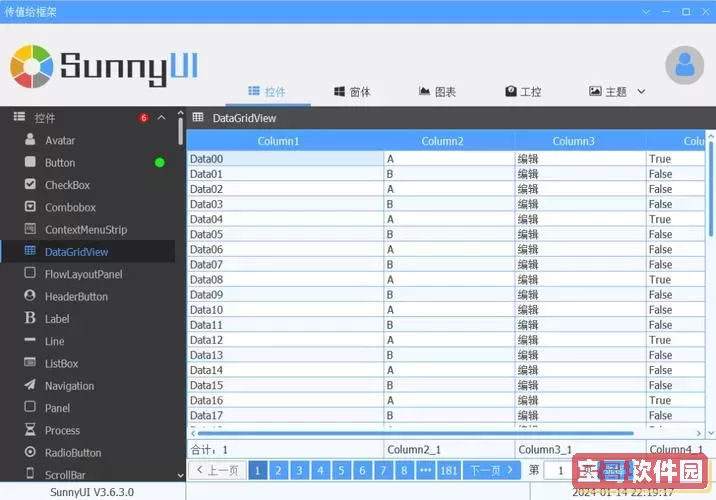The width and height of the screenshot is (716, 500).
Task: Click the red 6 notification badge
Action: (144, 118)
